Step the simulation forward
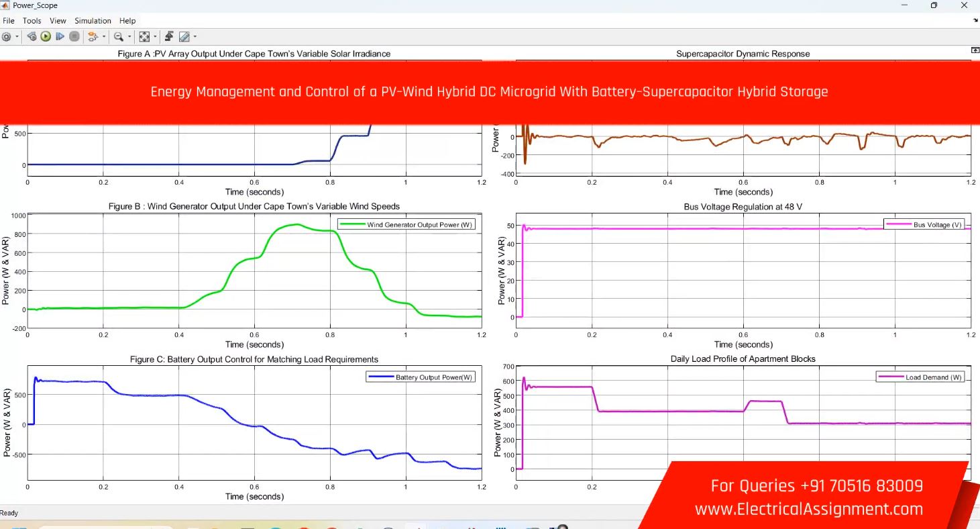The image size is (980, 529). (x=60, y=37)
